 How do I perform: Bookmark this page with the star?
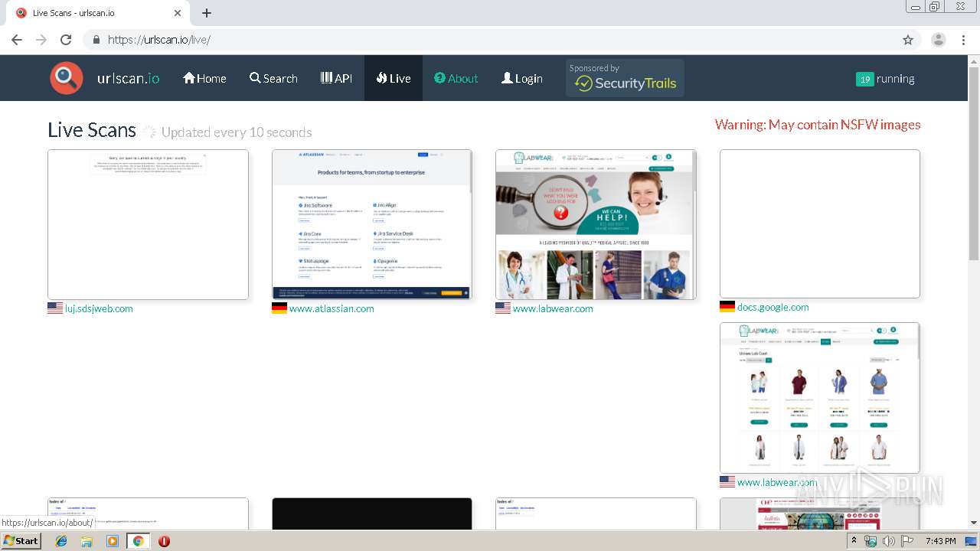point(908,40)
